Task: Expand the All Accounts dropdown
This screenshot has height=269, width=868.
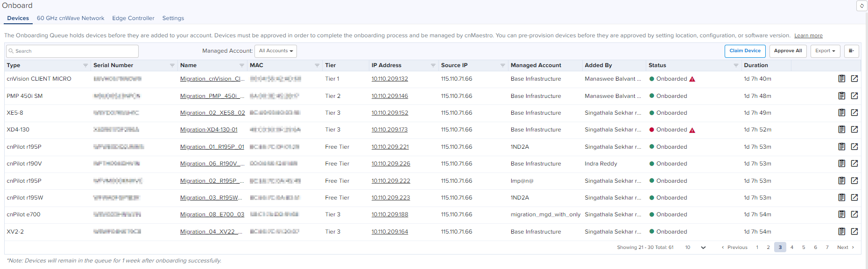Action: [x=275, y=51]
